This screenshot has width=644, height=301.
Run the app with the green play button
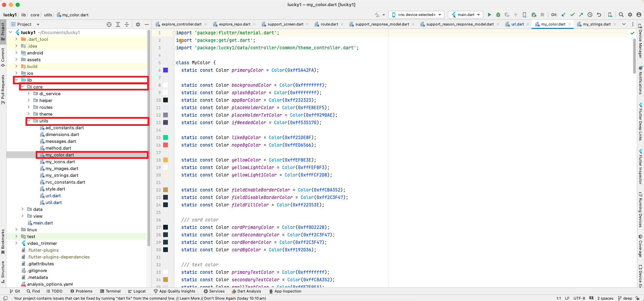pyautogui.click(x=489, y=15)
